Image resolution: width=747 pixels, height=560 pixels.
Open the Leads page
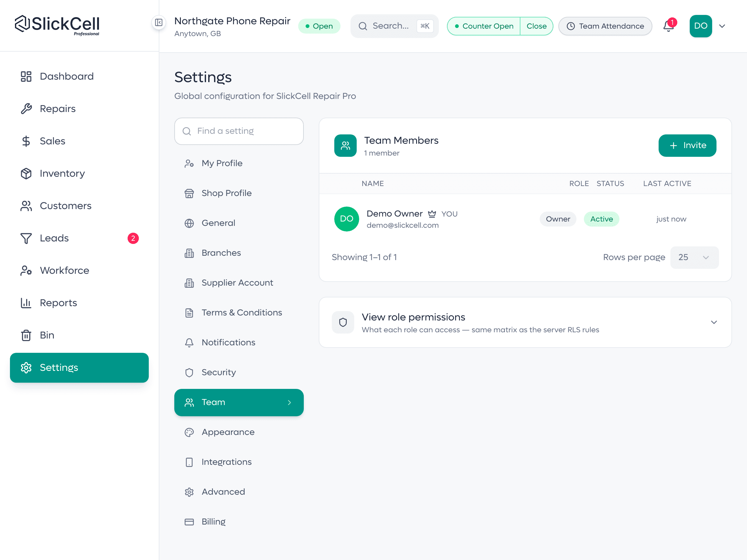[79, 238]
